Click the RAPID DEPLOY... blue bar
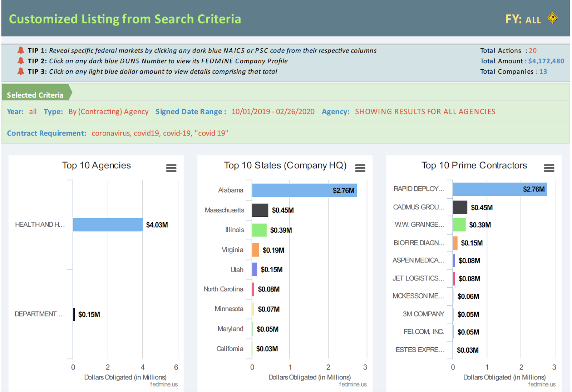 point(500,189)
